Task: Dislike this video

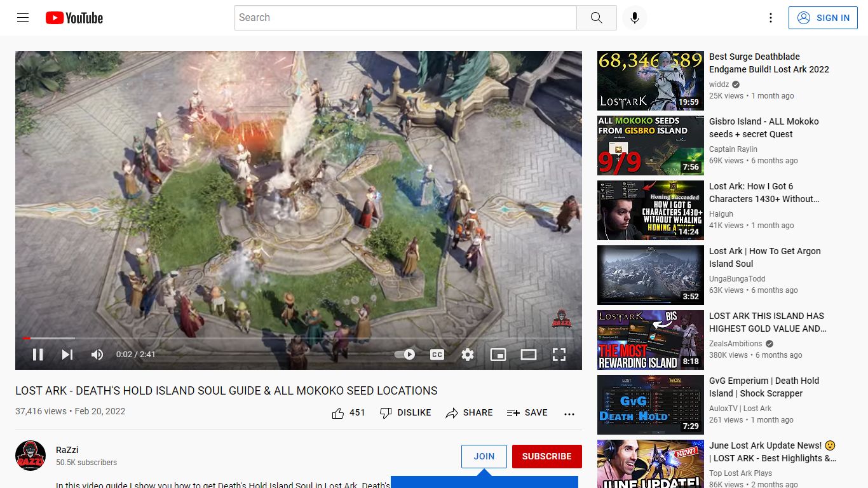Action: pyautogui.click(x=405, y=413)
